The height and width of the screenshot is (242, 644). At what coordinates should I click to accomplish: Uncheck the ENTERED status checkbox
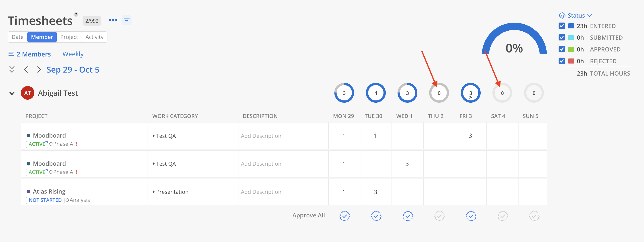[562, 26]
